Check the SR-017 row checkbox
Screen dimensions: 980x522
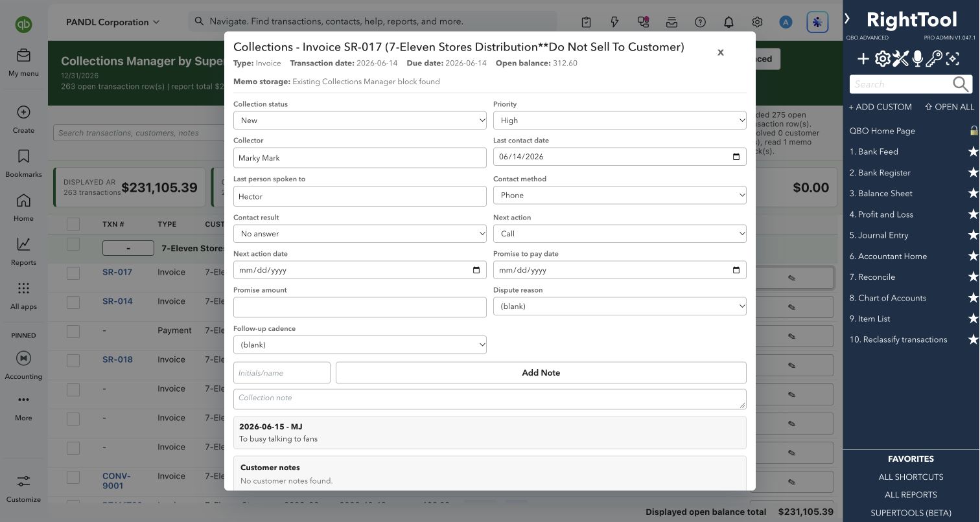click(x=73, y=273)
